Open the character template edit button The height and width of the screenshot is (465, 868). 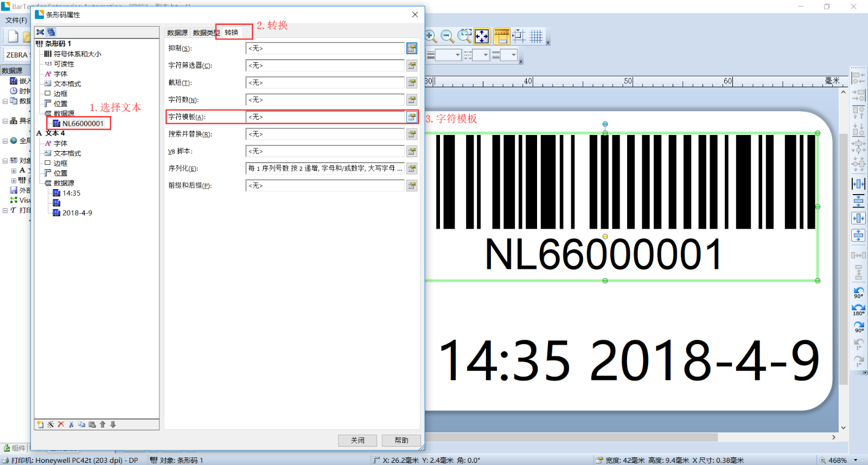pos(412,117)
